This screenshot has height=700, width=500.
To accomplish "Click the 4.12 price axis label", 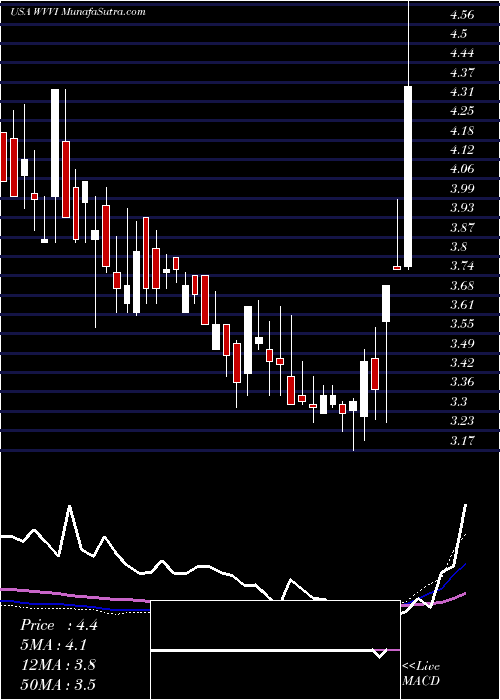I will click(x=462, y=150).
